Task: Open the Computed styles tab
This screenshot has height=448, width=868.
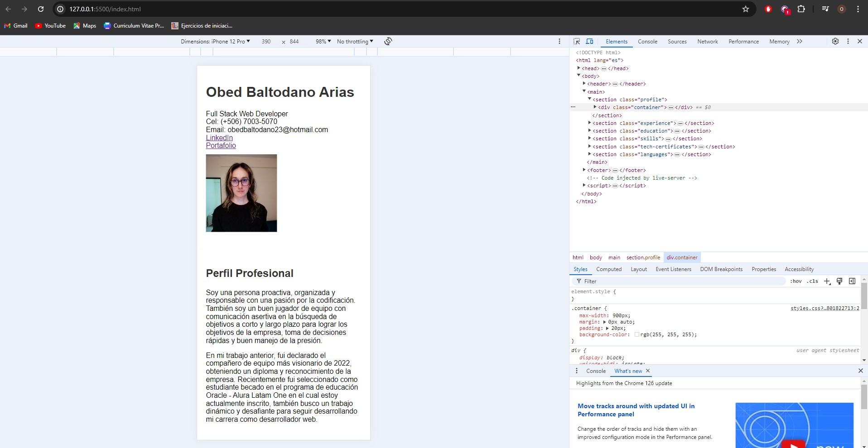Action: tap(608, 269)
